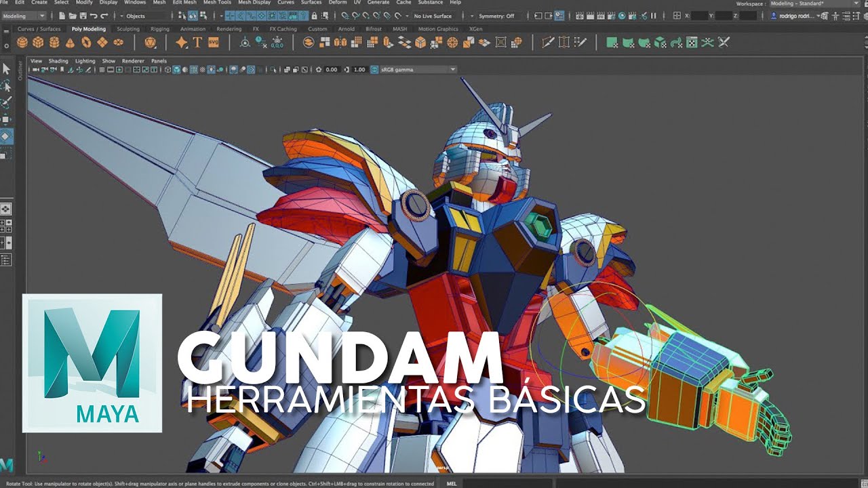
Task: Toggle viewport color management sRGB icon
Action: 374,69
